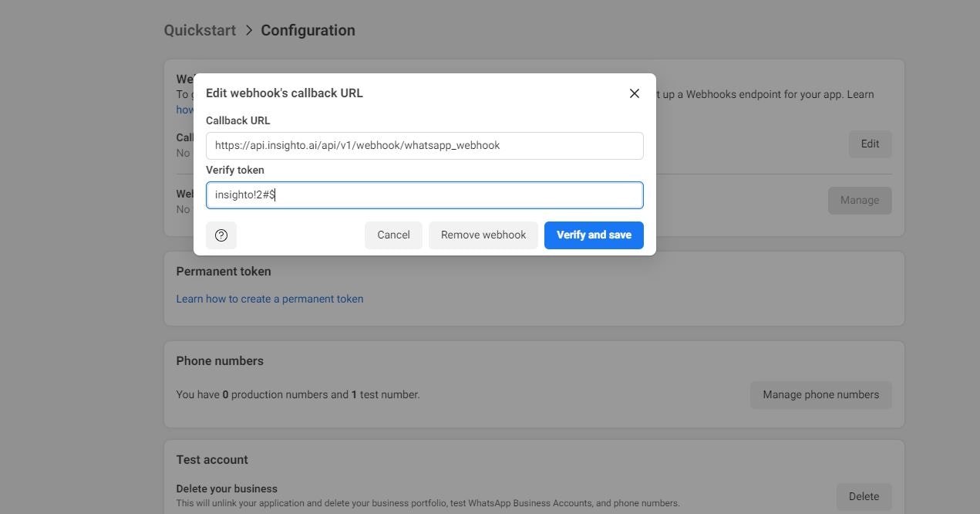Confirm with Verify and save

594,235
